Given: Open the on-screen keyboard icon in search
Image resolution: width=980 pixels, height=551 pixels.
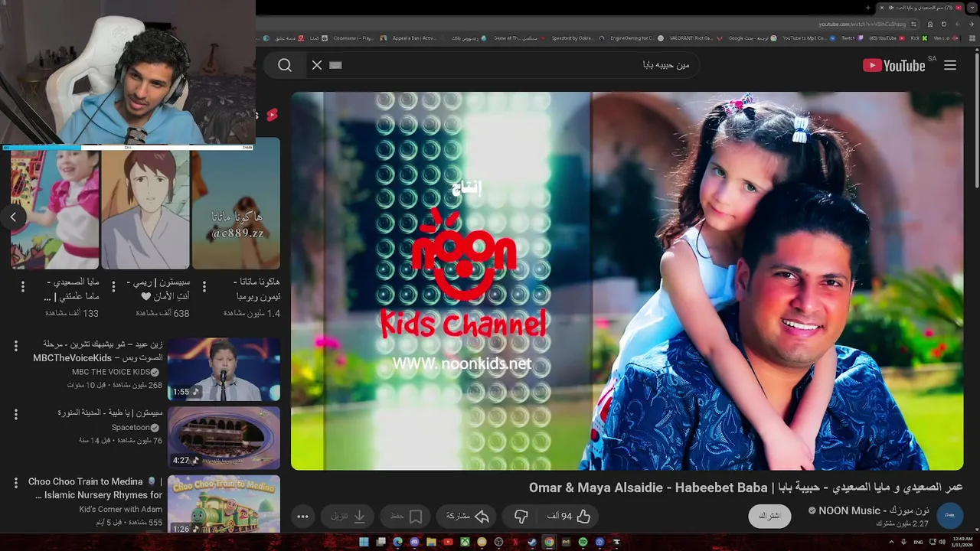Looking at the screenshot, I should point(335,65).
